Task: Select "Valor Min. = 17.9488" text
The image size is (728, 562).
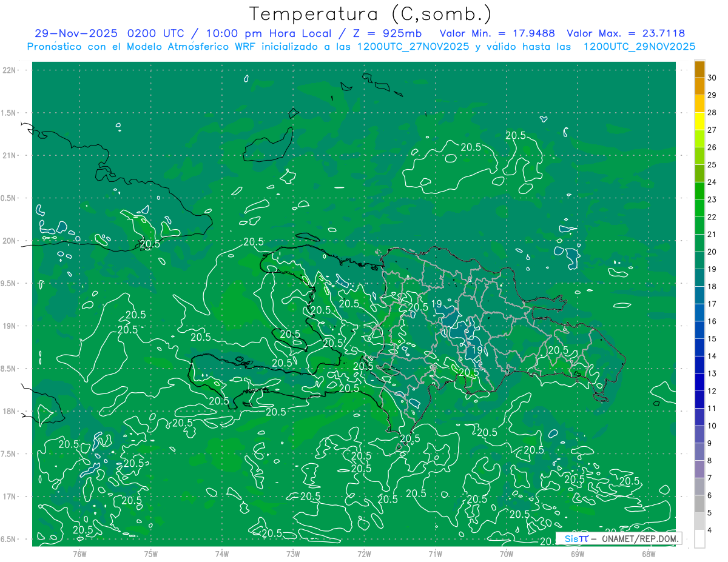Action: pos(497,33)
